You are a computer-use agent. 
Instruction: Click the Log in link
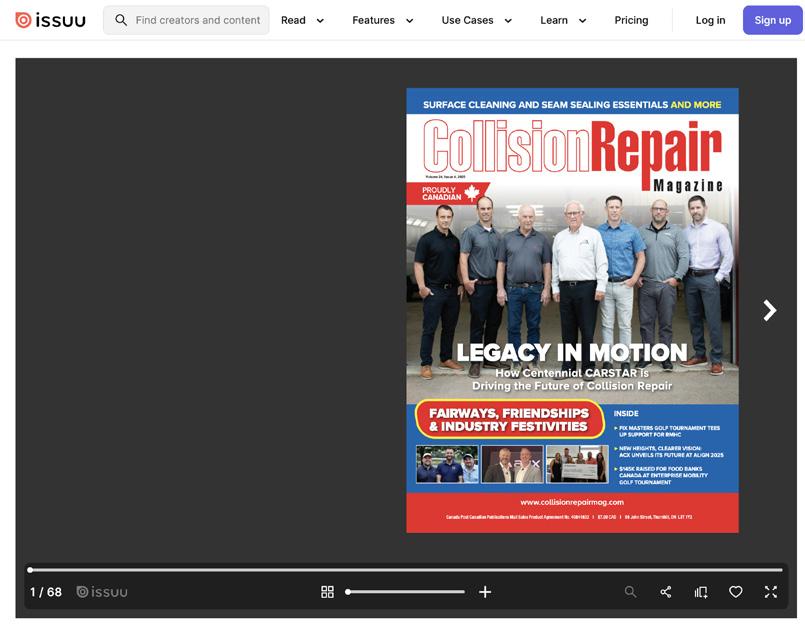pyautogui.click(x=711, y=20)
